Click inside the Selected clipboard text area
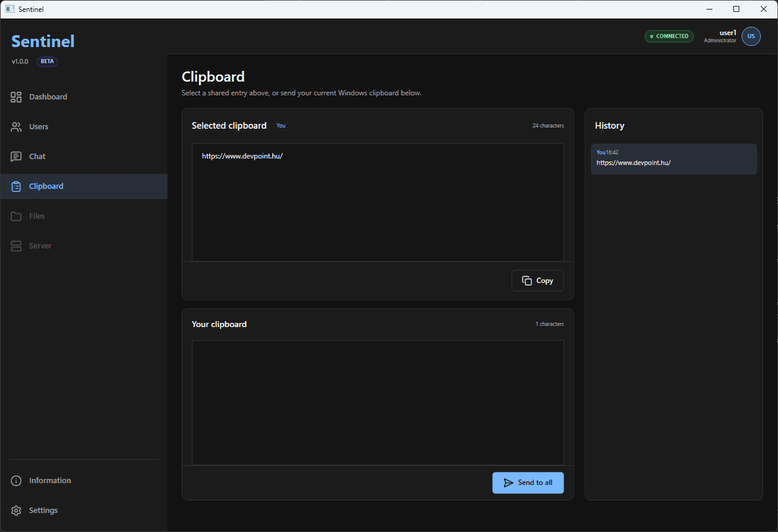Screen dimensions: 778x532 [x=378, y=202]
